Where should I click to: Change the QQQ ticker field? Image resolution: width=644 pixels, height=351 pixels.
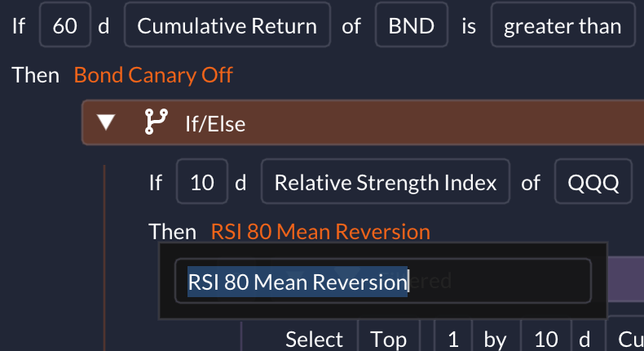pos(593,181)
